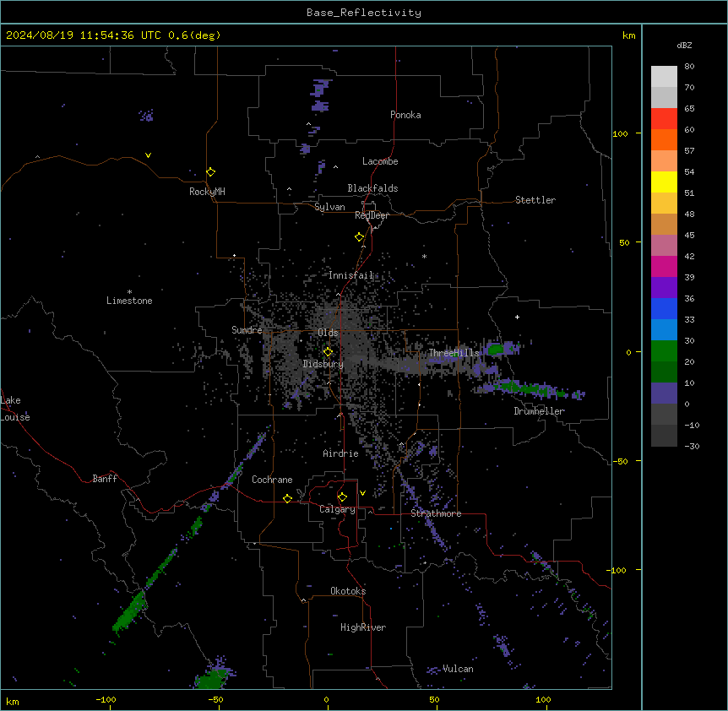Click the yellow diamond marker near Olds

[328, 351]
